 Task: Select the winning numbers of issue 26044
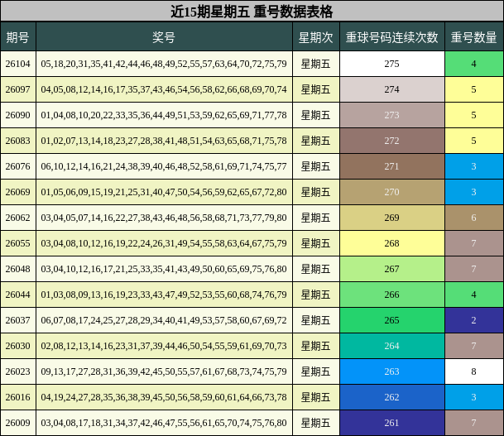[164, 295]
